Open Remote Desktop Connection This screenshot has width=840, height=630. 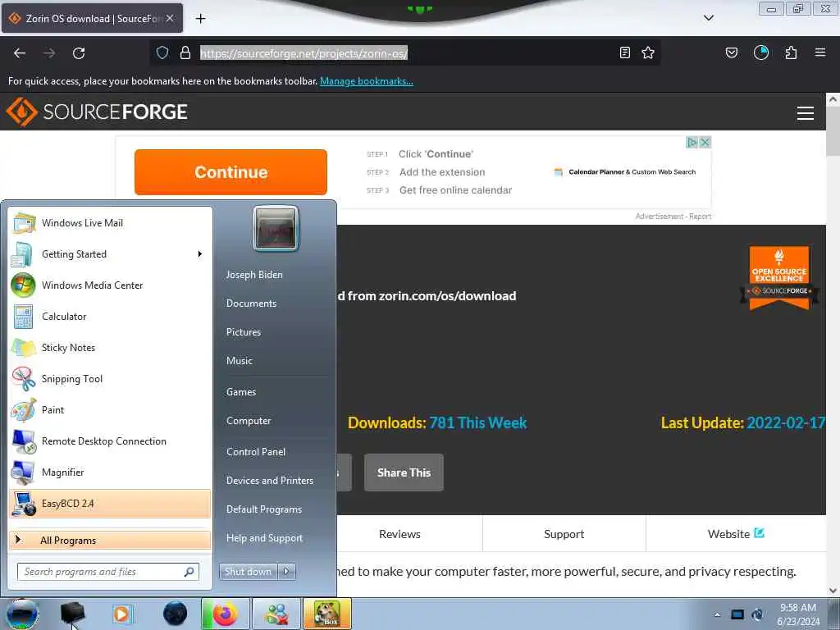pos(110,441)
